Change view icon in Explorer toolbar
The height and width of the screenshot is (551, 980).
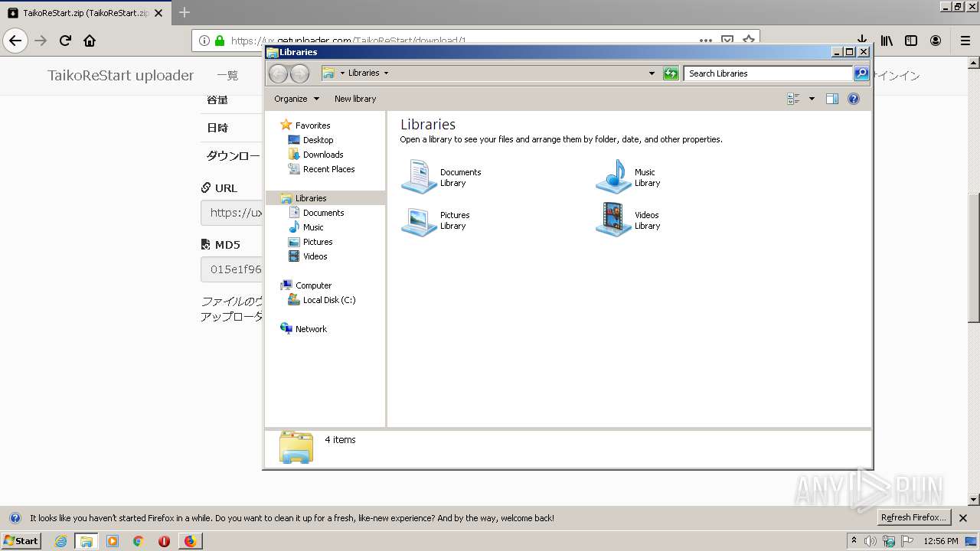coord(793,99)
